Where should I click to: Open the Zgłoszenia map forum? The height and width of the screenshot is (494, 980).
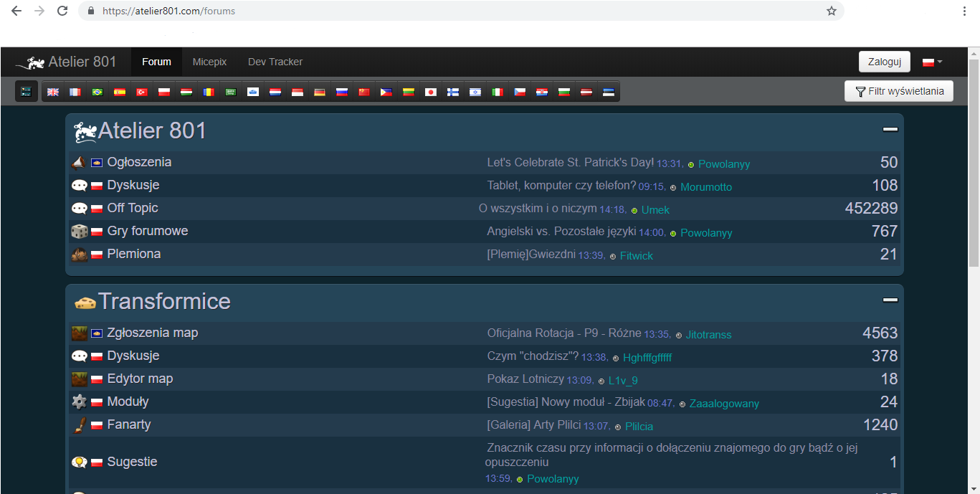[153, 333]
